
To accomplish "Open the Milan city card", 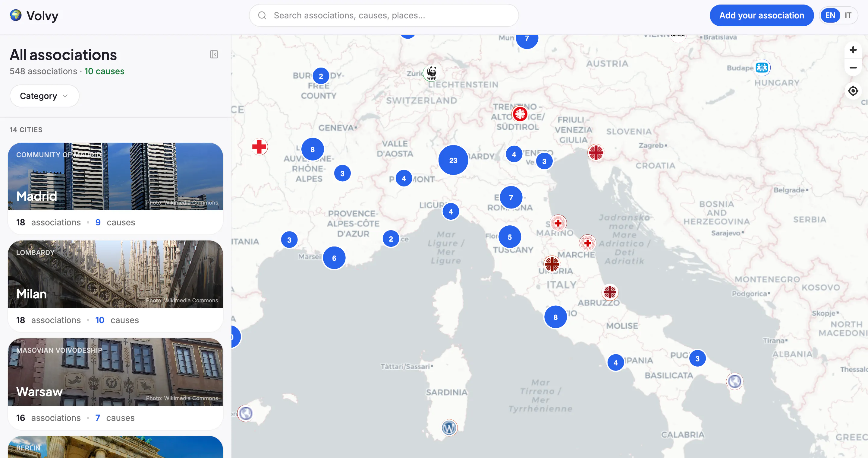I will tap(115, 286).
